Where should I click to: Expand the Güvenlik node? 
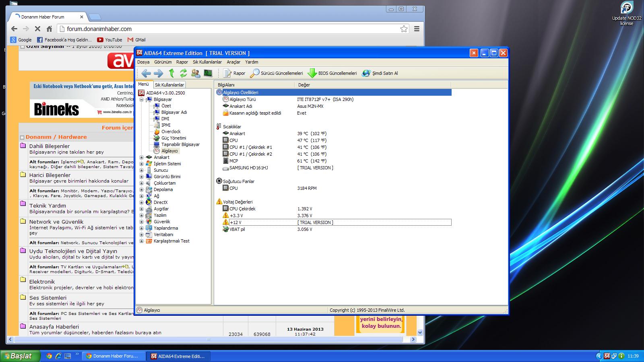click(141, 222)
